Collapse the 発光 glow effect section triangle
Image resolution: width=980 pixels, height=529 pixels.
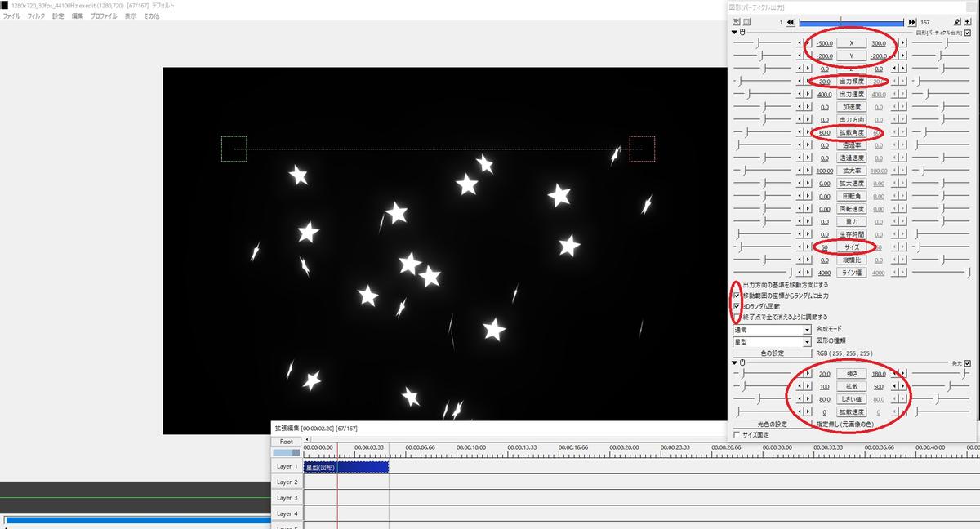[734, 362]
